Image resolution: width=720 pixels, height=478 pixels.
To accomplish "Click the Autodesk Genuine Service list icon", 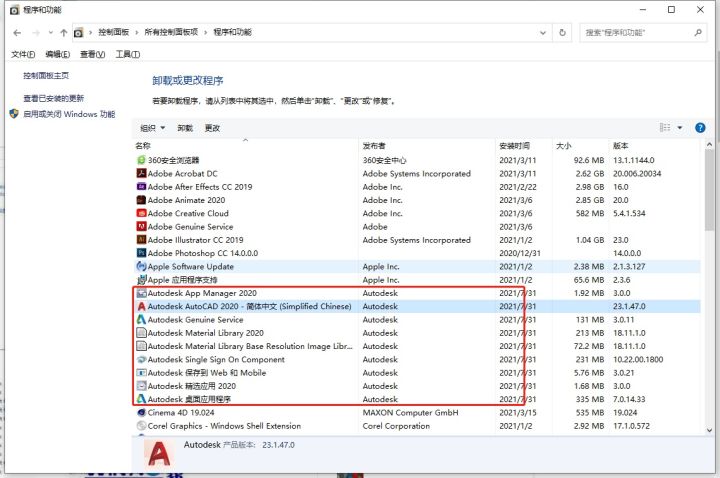I will click(141, 320).
